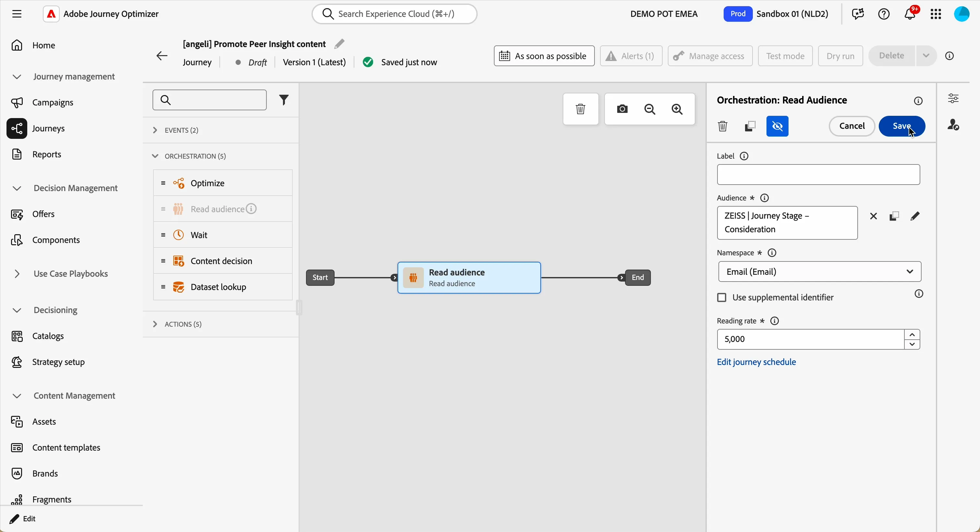The width and height of the screenshot is (980, 532).
Task: Enable Use supplemental identifier checkbox
Action: pyautogui.click(x=722, y=298)
